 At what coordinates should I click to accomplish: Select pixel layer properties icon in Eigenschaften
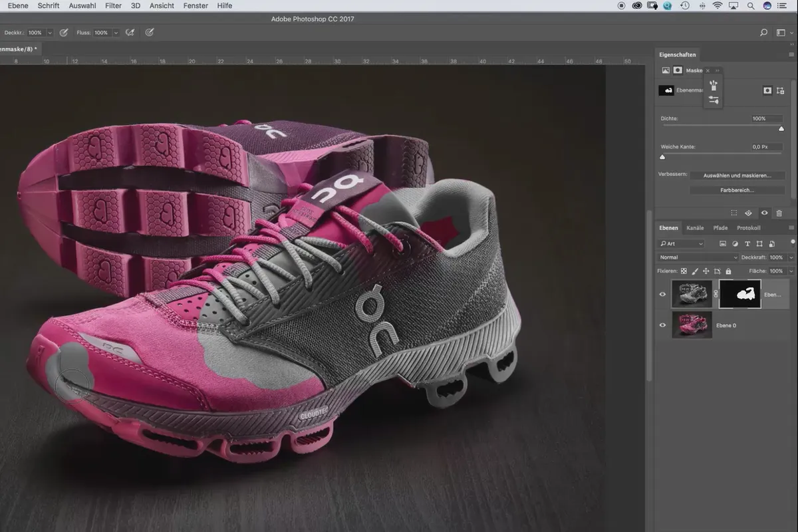(x=666, y=70)
